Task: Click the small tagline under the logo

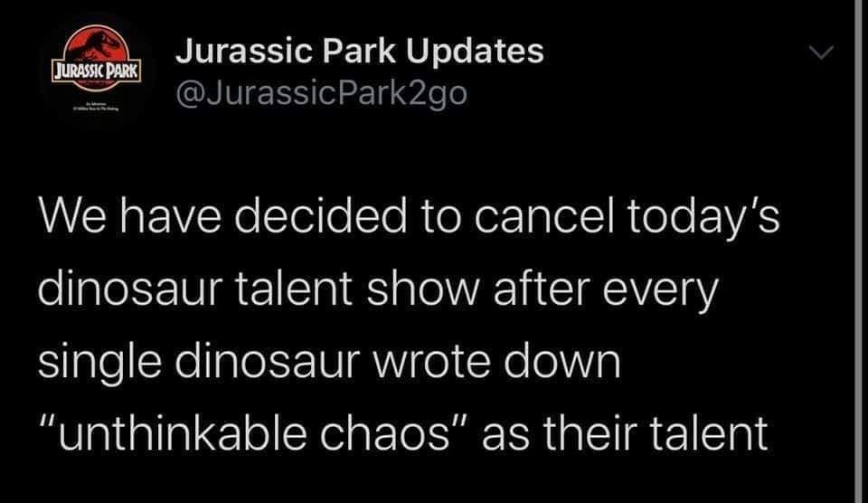Action: (x=97, y=108)
